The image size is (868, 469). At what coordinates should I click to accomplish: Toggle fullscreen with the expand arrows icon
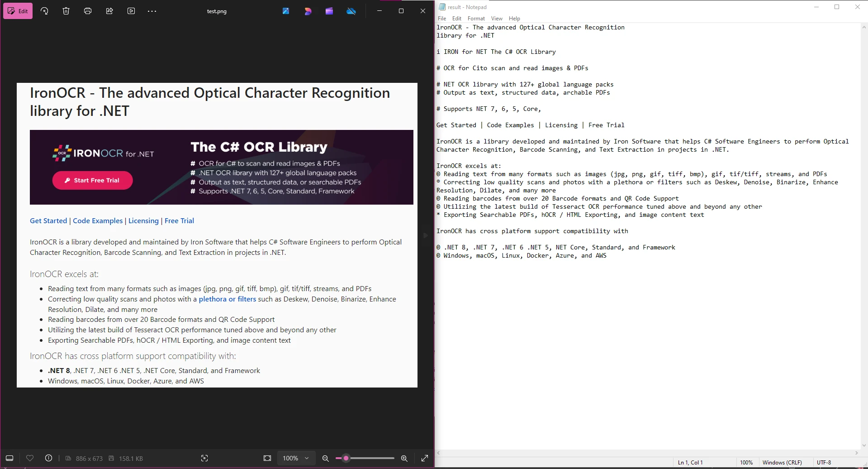[x=425, y=458]
